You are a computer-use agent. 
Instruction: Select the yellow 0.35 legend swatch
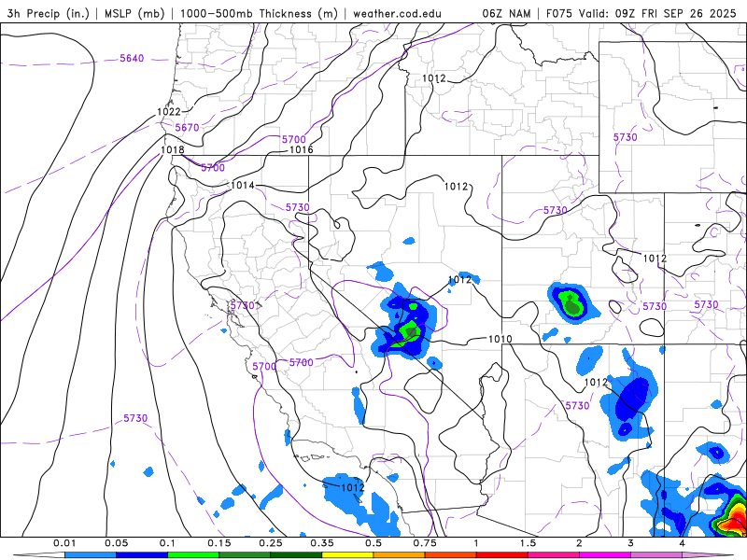(x=347, y=555)
